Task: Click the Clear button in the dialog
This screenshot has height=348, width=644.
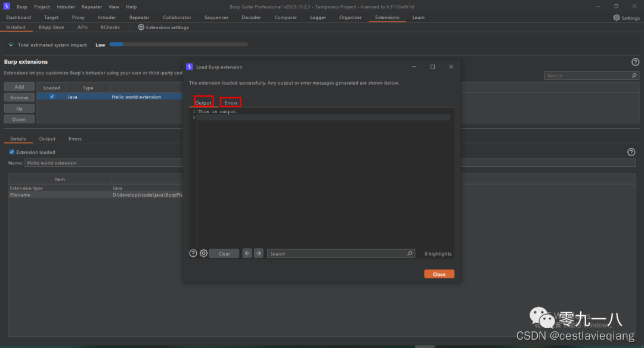Action: [224, 254]
